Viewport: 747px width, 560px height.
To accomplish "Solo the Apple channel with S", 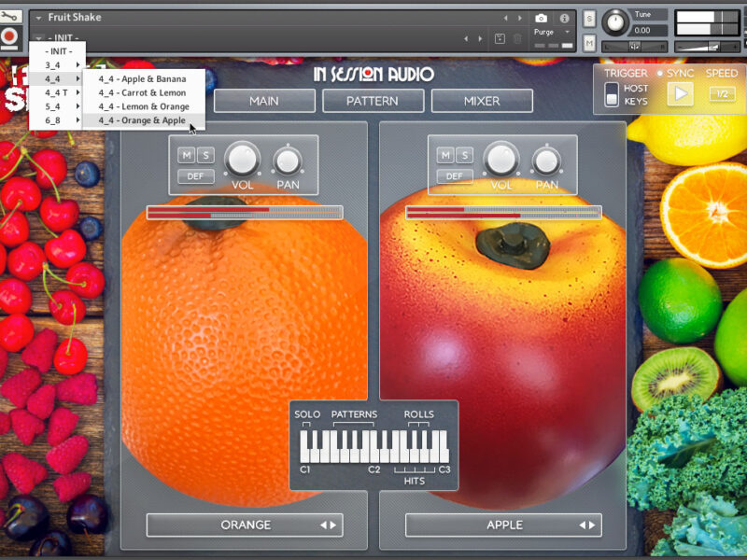I will tap(463, 155).
